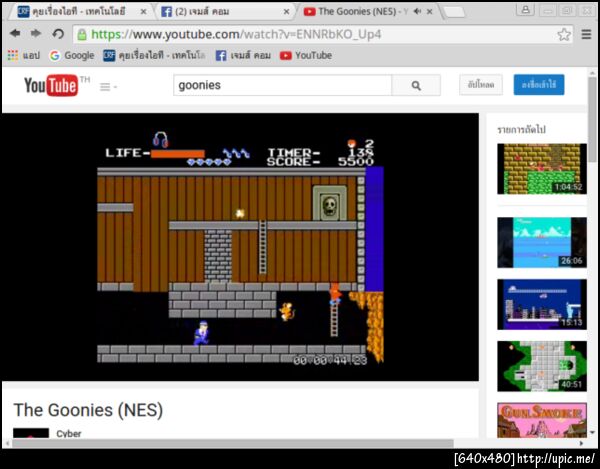Open the suggested video lasting 15:13
The width and height of the screenshot is (600, 469).
[542, 305]
